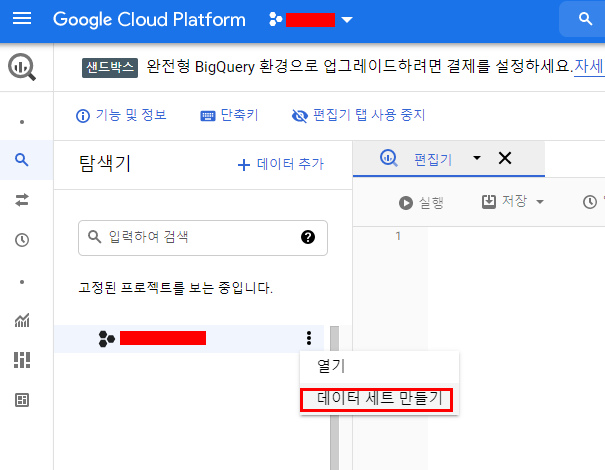The height and width of the screenshot is (470, 605).
Task: Click the search help question mark icon
Action: [308, 237]
